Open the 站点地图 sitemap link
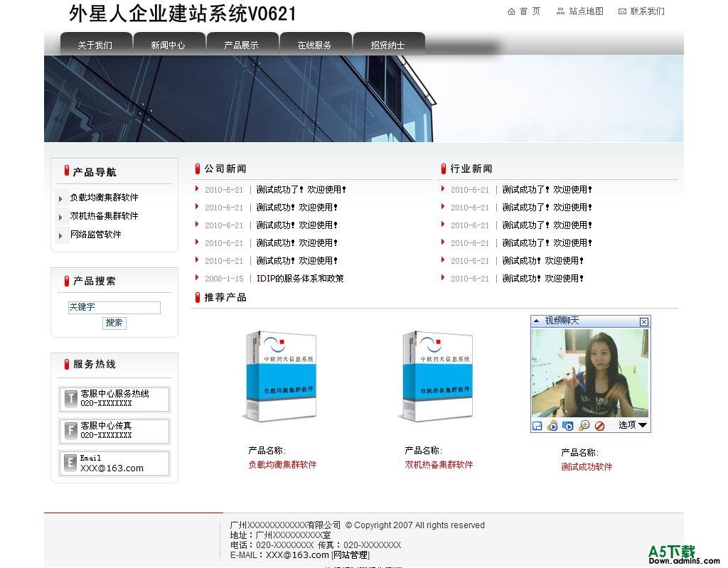Image resolution: width=728 pixels, height=568 pixels. [x=586, y=11]
